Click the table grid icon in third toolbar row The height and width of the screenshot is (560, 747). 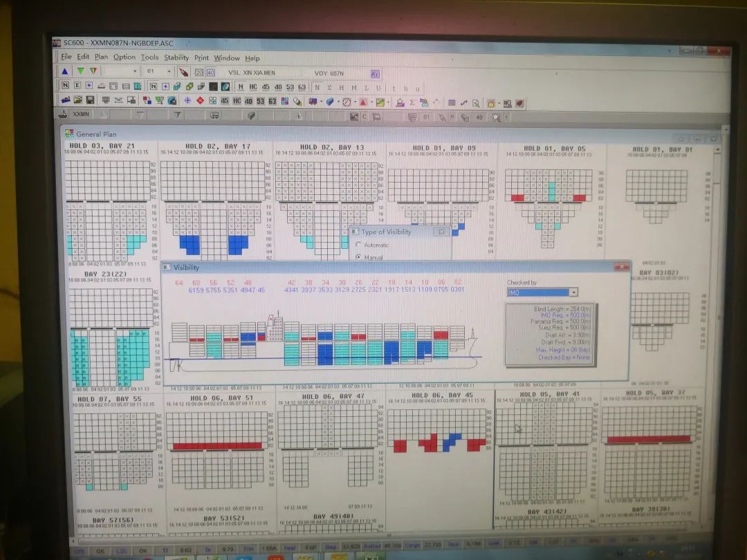click(452, 103)
